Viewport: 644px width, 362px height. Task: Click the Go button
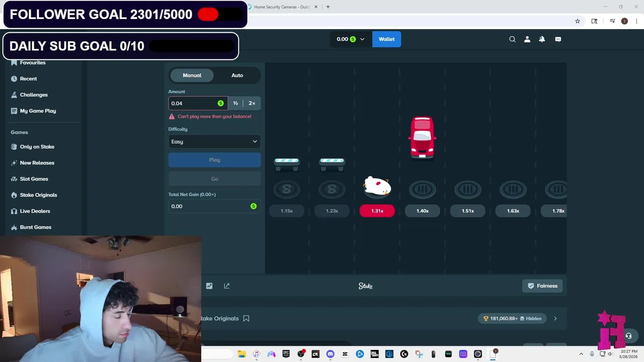click(x=214, y=179)
